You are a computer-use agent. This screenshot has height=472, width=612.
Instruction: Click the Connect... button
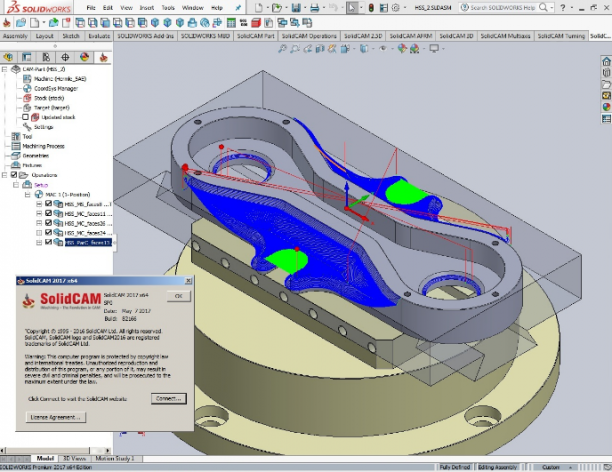(x=169, y=399)
